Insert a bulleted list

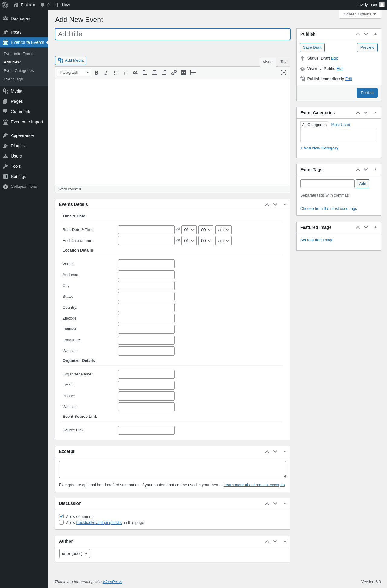click(116, 73)
